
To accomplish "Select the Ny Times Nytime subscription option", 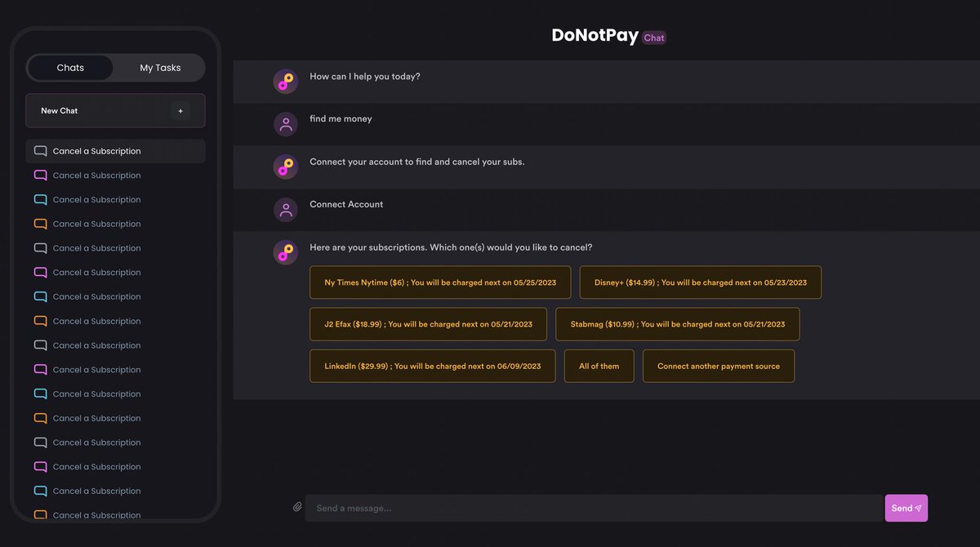I will tap(440, 282).
